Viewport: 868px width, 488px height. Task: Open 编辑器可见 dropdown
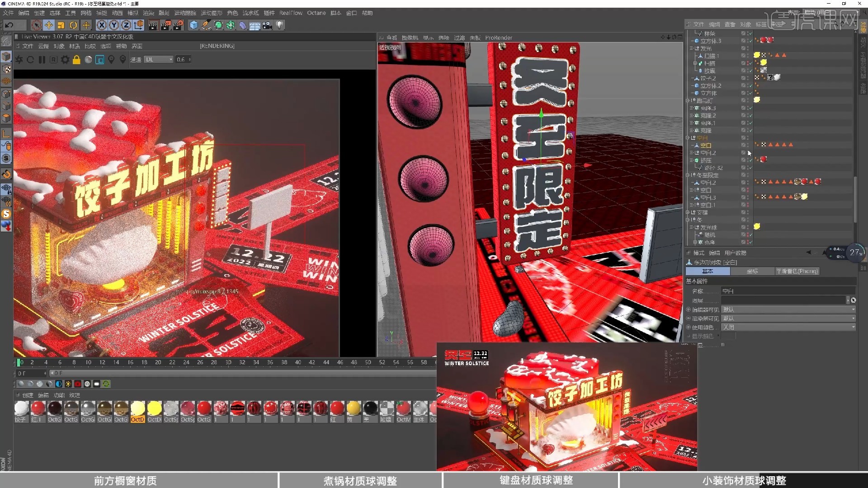[x=788, y=310]
